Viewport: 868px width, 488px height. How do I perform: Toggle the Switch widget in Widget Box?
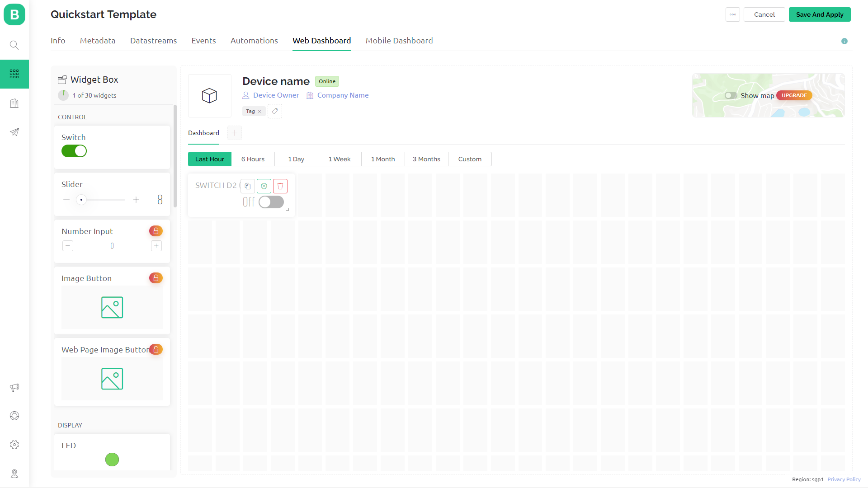pyautogui.click(x=74, y=151)
